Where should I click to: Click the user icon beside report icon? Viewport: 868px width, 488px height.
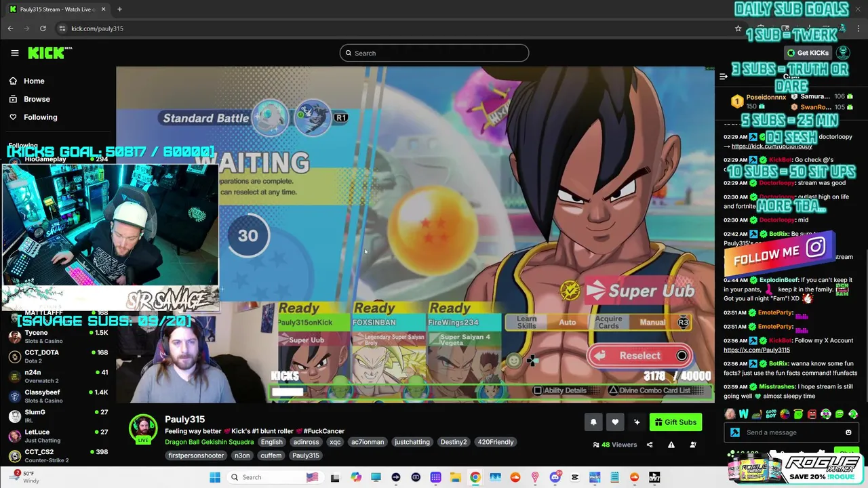(x=693, y=445)
